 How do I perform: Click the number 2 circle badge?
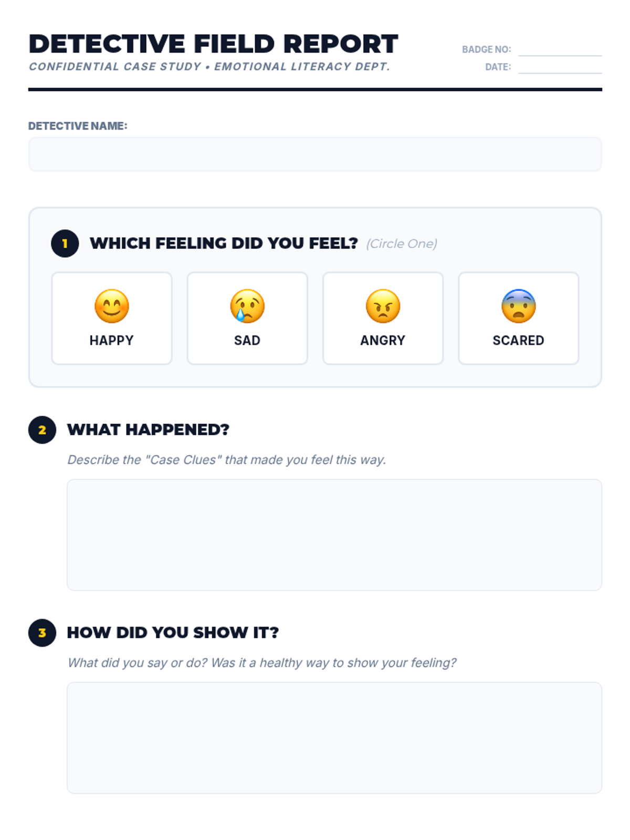[x=42, y=430]
